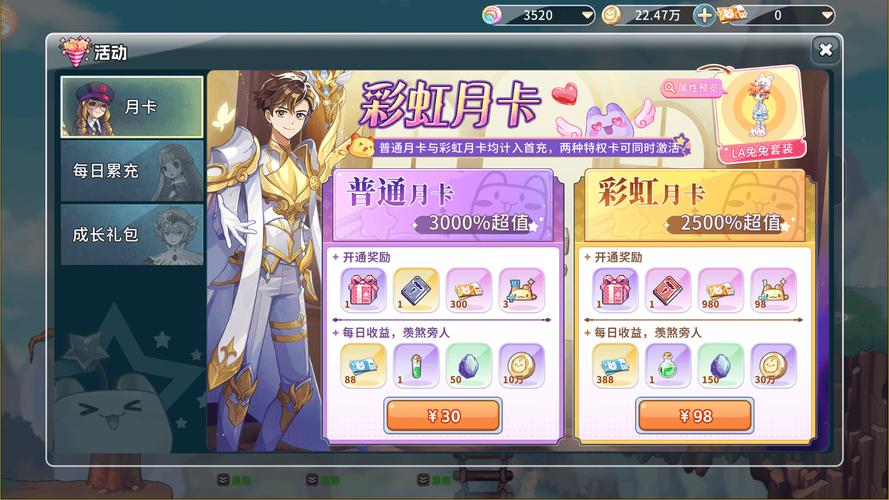Click the green potion flask in 彩虹月卡
Screen dimensions: 889x500
pos(668,366)
